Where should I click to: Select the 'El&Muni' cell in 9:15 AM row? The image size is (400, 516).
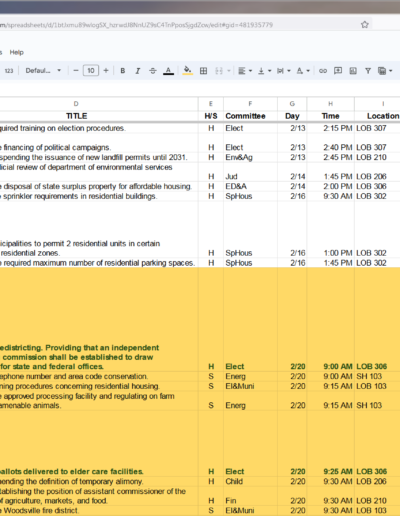[250, 386]
